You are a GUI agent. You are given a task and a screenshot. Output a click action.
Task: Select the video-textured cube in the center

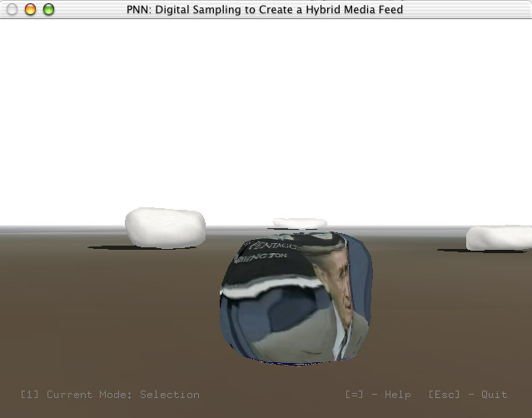click(x=296, y=300)
